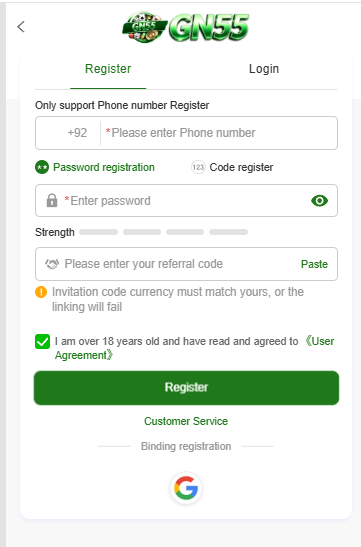This screenshot has height=547, width=361.
Task: Go back using the left arrow icon
Action: [x=21, y=27]
